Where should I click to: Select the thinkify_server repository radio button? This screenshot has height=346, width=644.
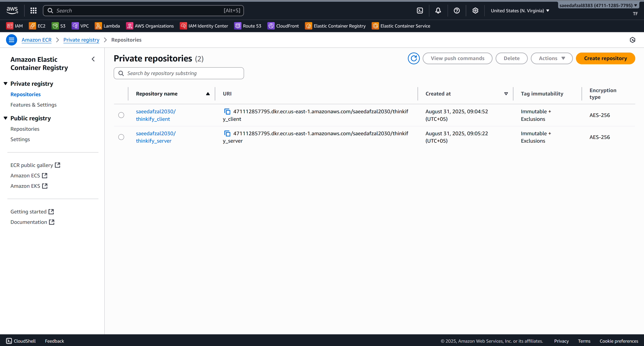[x=121, y=137]
